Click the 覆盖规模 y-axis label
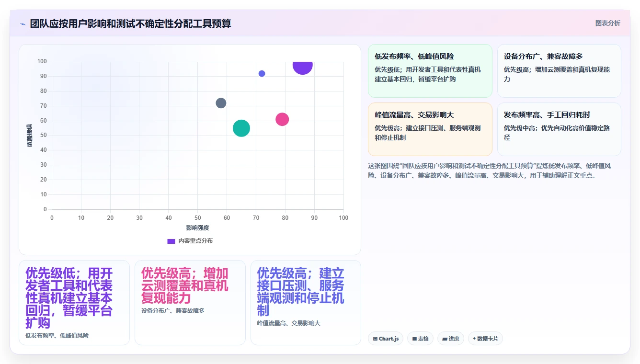This screenshot has width=640, height=364. point(30,135)
